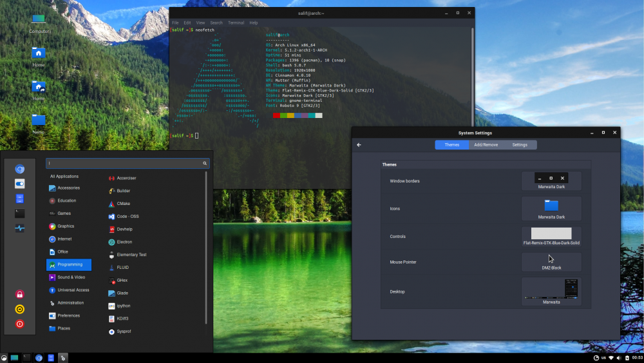
Task: Open System Settings toggle icon in menu favorites
Action: [x=19, y=184]
